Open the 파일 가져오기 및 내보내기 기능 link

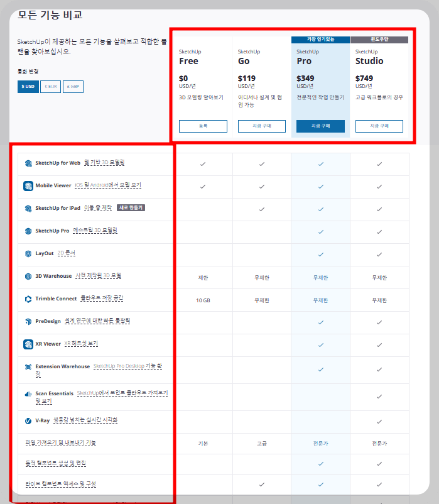[x=61, y=442]
